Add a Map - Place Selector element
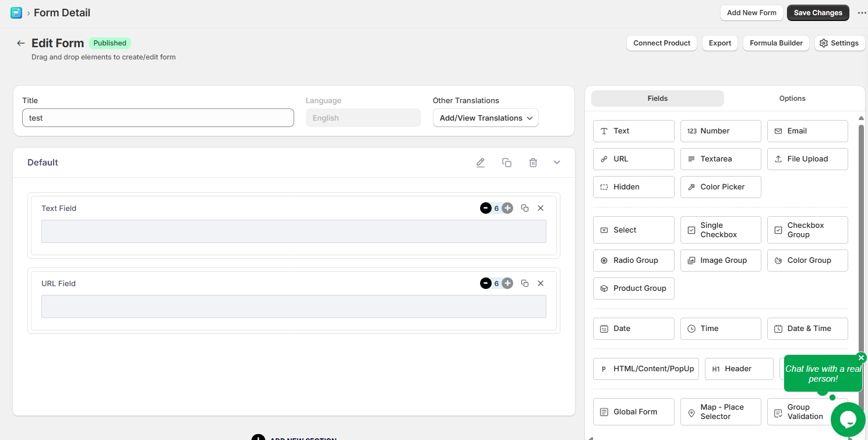Viewport: 868px width, 440px height. [721, 412]
